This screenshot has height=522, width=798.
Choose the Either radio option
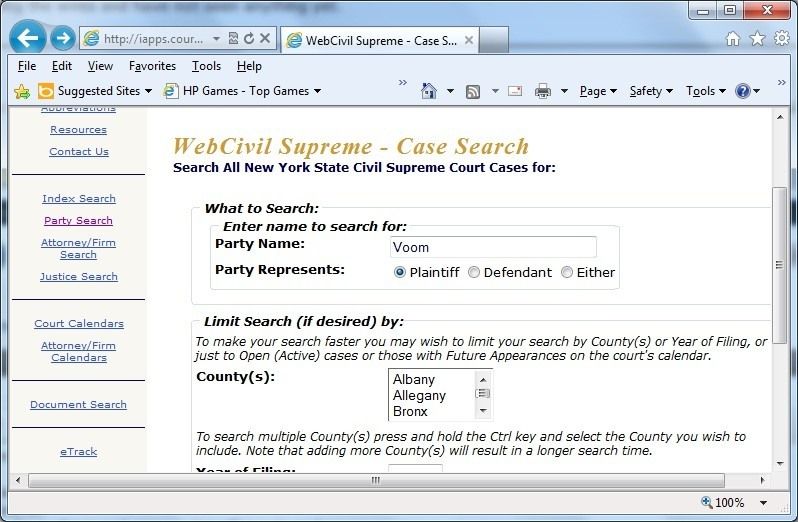567,272
